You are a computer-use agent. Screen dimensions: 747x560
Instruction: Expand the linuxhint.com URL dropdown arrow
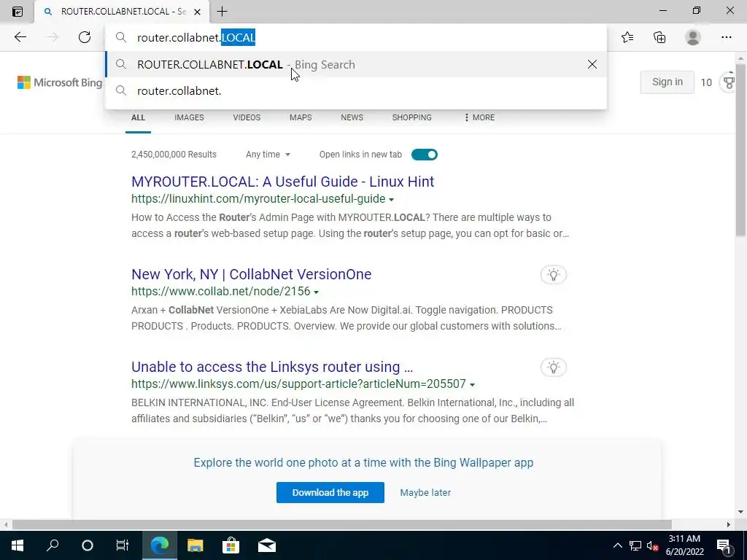391,200
